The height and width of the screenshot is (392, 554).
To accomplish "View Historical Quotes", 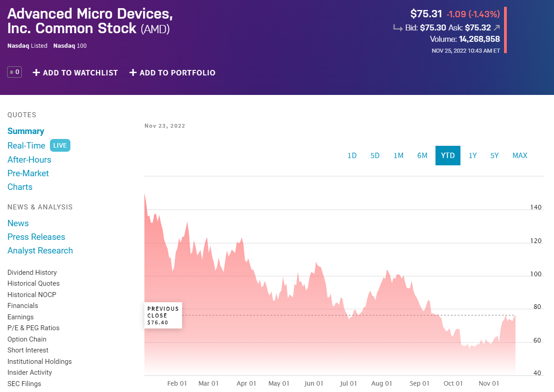I will (34, 283).
